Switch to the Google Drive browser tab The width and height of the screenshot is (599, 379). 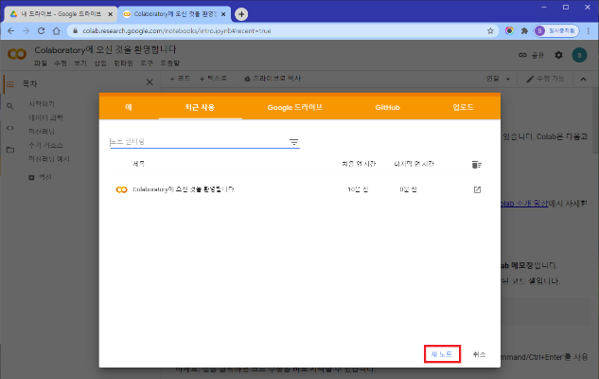point(61,14)
